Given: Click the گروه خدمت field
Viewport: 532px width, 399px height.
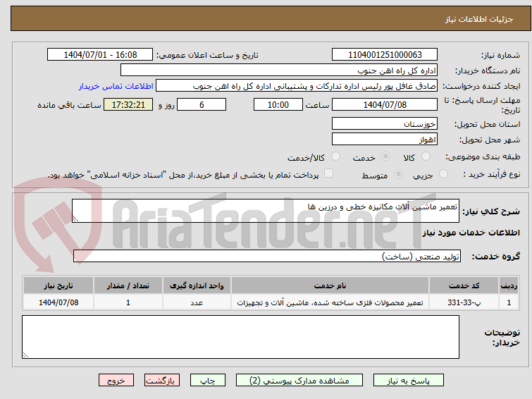Looking at the screenshot, I should [x=267, y=256].
